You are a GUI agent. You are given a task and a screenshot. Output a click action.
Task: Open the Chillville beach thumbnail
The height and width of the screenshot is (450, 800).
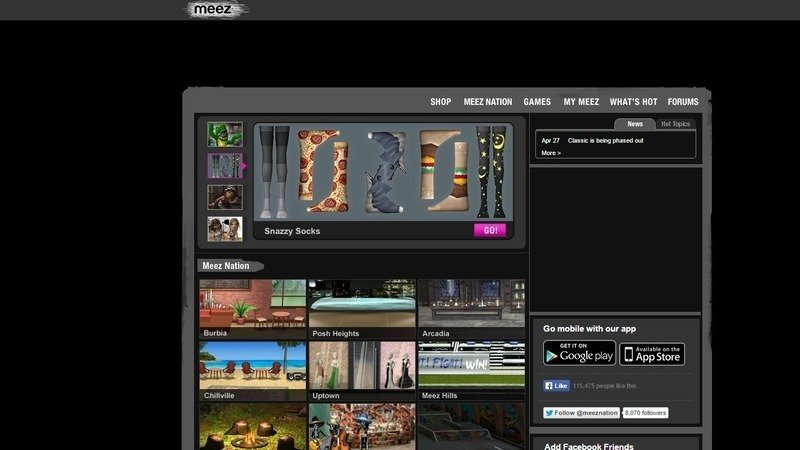pos(252,370)
